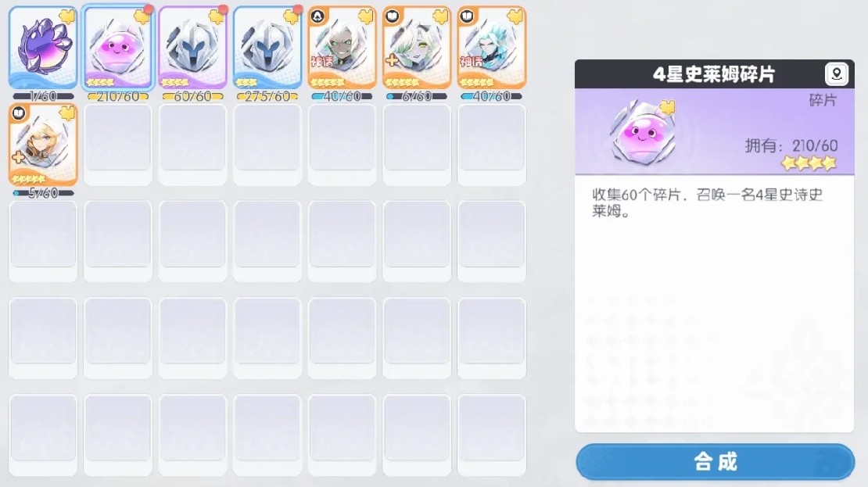Click the empty slot next to blonde hero
This screenshot has height=487, width=868.
point(118,145)
